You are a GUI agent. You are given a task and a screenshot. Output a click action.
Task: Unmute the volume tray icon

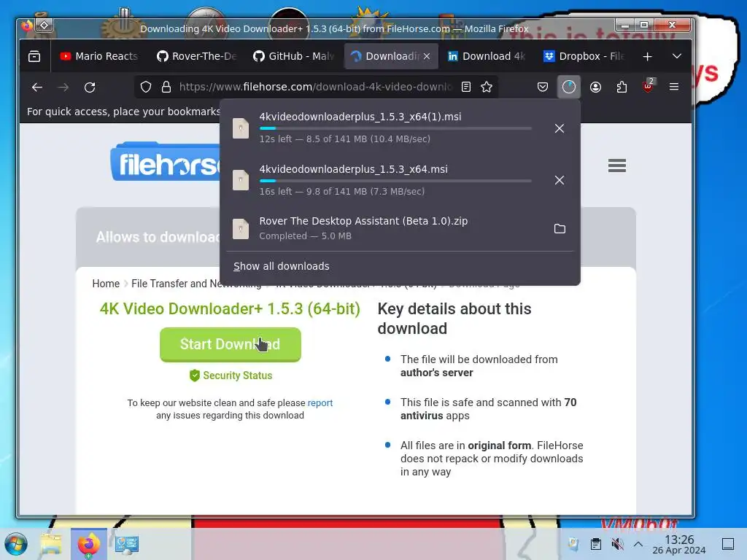pos(617,544)
